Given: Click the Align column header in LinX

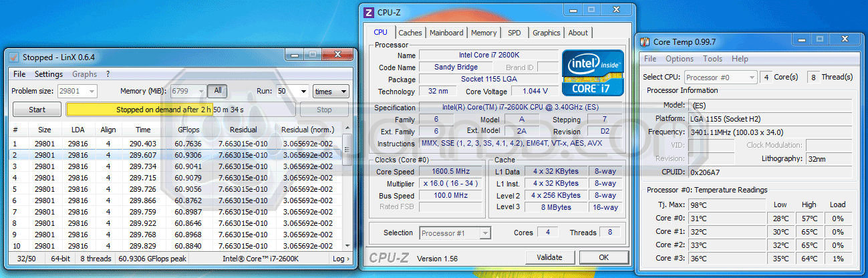Looking at the screenshot, I should 108,130.
